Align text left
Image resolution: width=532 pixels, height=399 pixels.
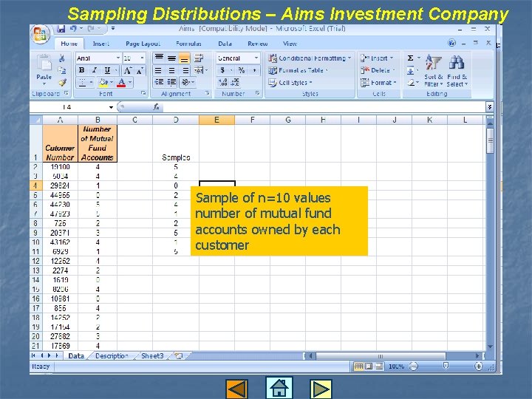[x=158, y=71]
